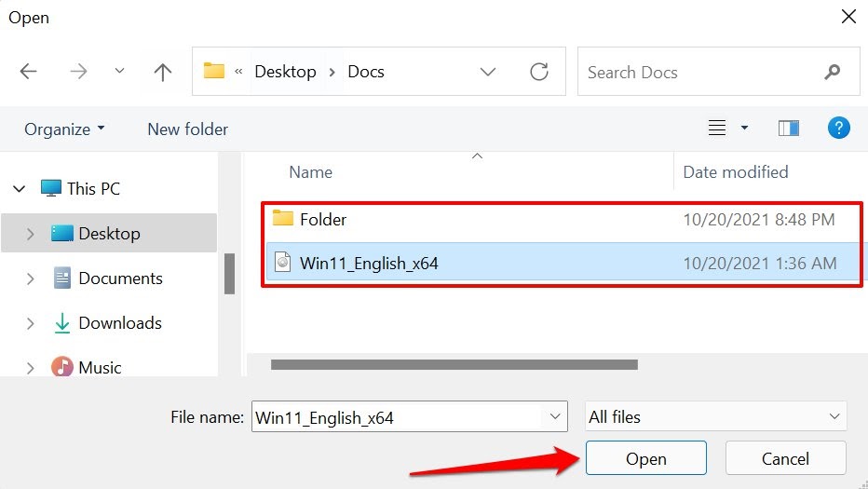Click the Cancel button
Viewport: 868px width, 489px height.
click(785, 458)
